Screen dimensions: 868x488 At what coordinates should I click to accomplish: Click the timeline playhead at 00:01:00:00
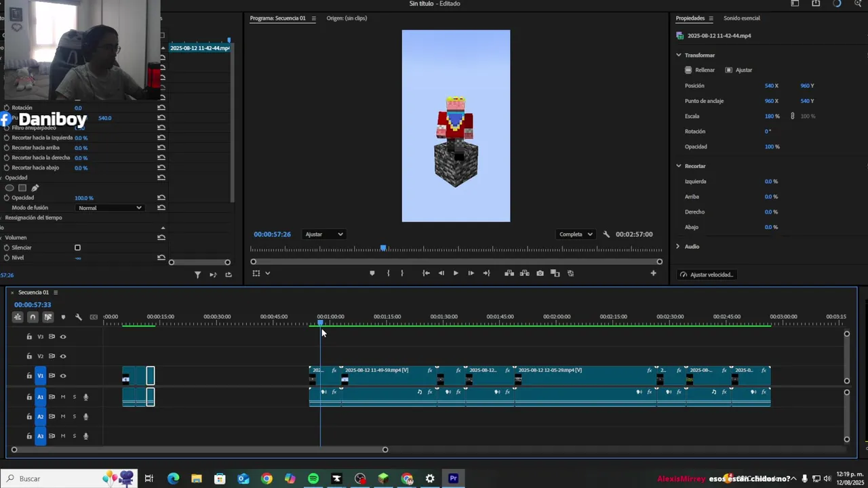pyautogui.click(x=321, y=323)
